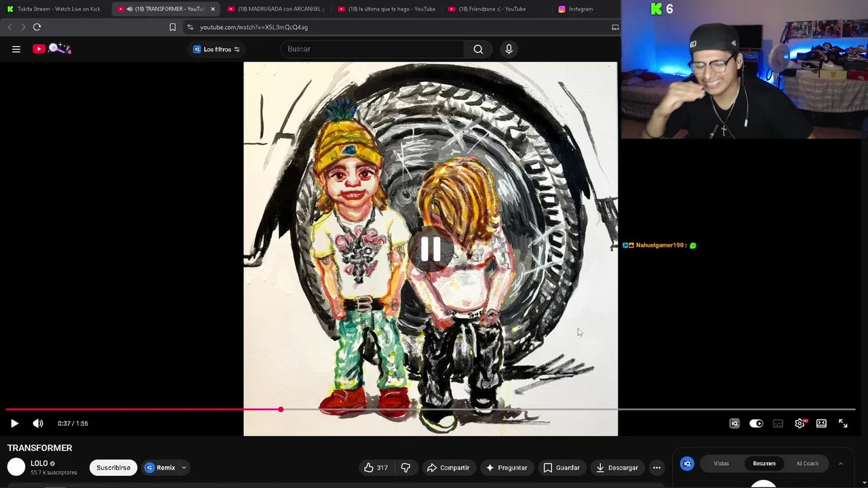Download the video via Descargar
This screenshot has height=488, width=868.
617,468
